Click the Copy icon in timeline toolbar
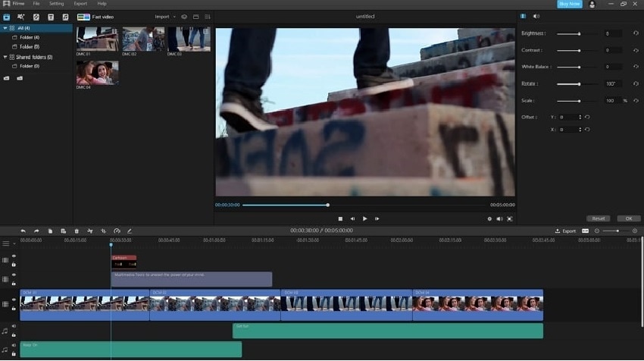 (x=50, y=231)
